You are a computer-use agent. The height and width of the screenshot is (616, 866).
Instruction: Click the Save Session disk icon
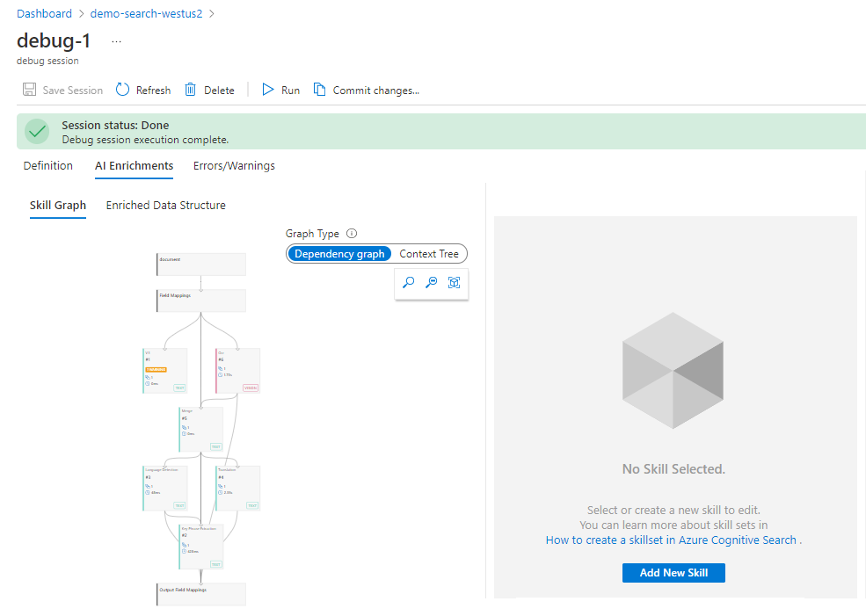point(29,90)
